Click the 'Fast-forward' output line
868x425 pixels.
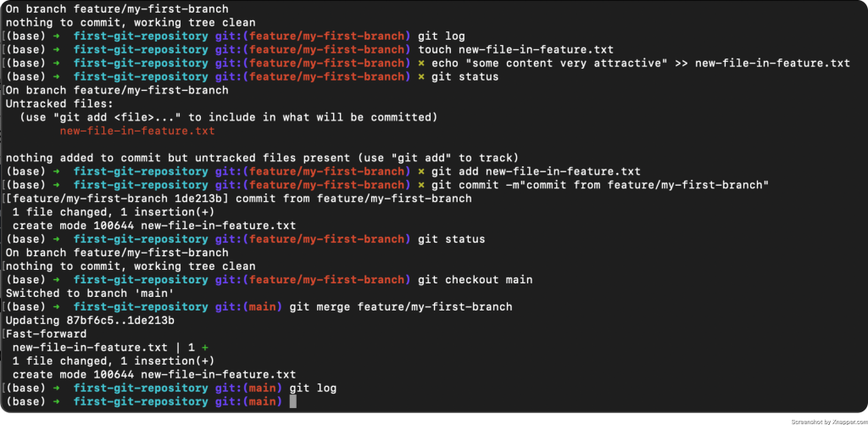(46, 334)
